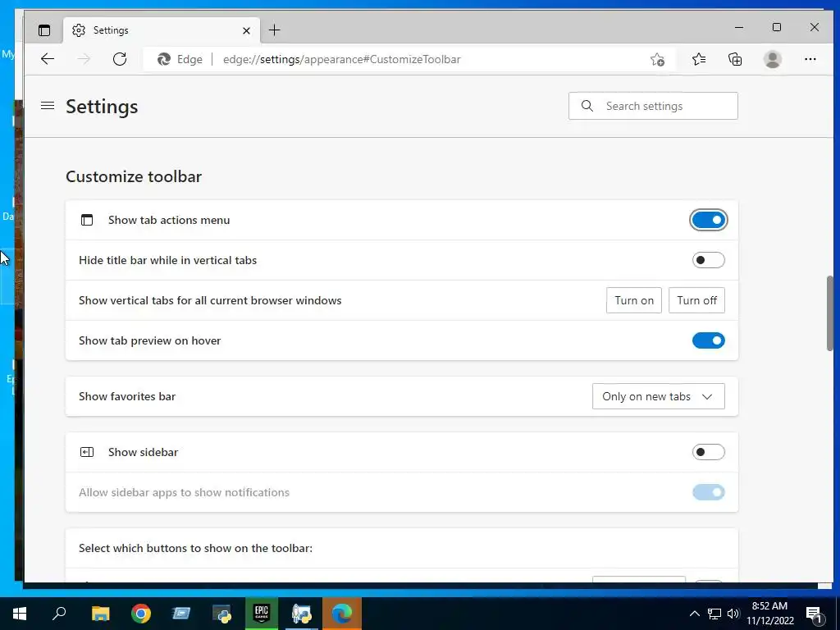Viewport: 840px width, 630px height.
Task: Open the Favorites list icon
Action: point(699,59)
